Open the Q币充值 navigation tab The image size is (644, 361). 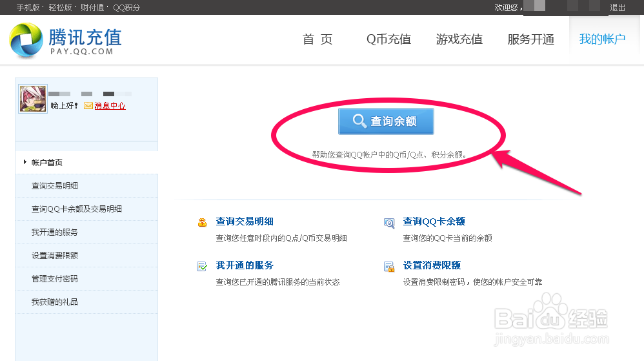[388, 39]
